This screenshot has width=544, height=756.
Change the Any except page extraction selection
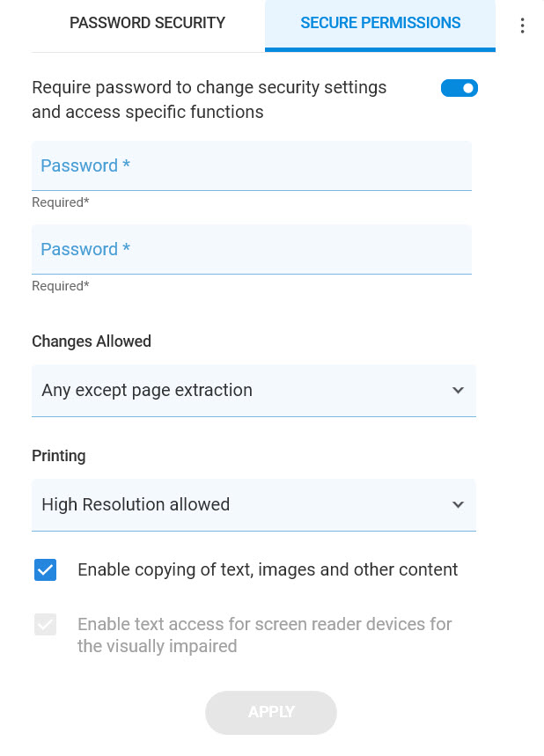point(254,390)
